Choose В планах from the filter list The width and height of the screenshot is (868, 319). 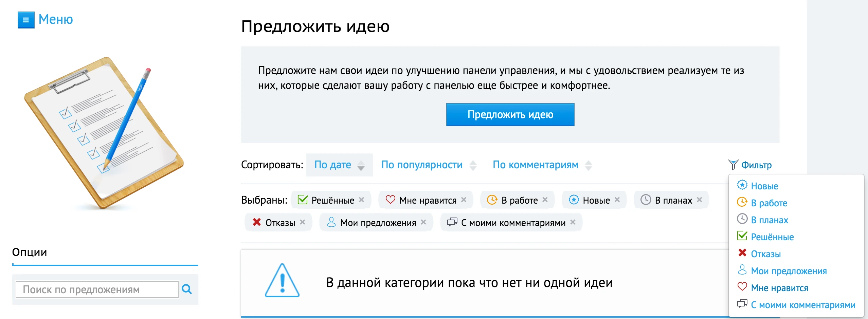click(769, 220)
